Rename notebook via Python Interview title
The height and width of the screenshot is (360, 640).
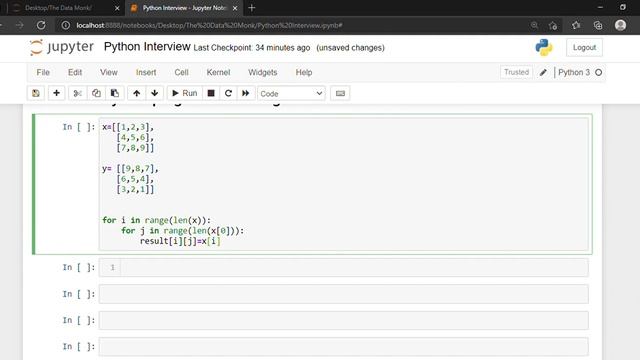click(147, 47)
